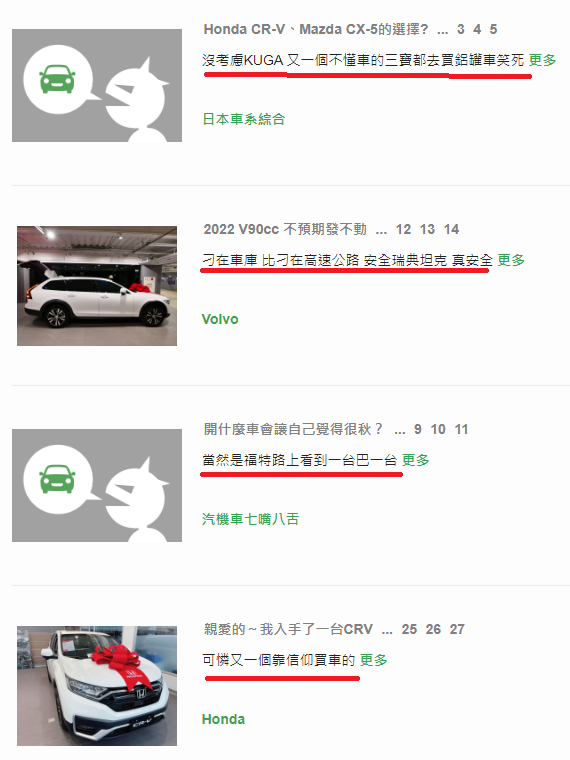Screen dimensions: 570x760
Task: Open the 日本車系綜合 forum category
Action: point(243,119)
